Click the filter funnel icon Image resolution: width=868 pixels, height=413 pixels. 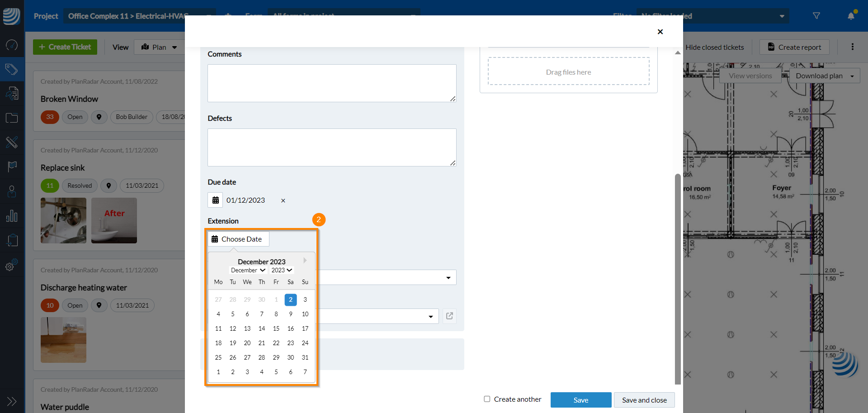(816, 16)
